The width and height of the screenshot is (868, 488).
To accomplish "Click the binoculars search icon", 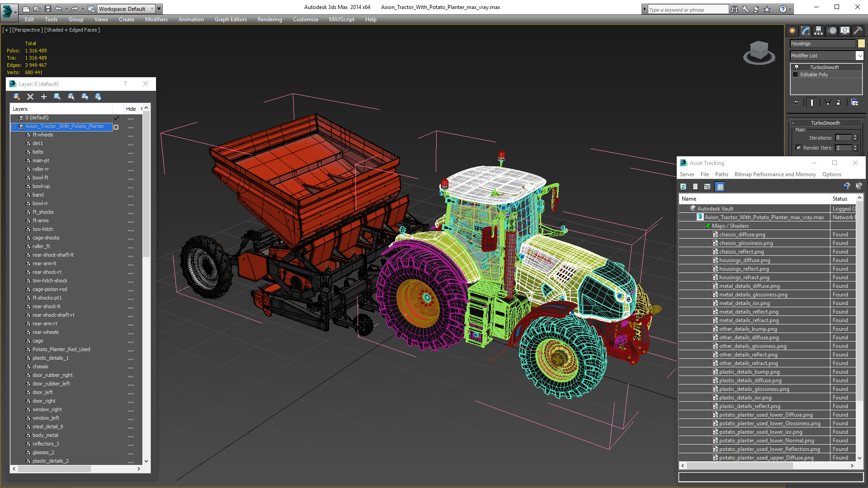I will pyautogui.click(x=735, y=9).
